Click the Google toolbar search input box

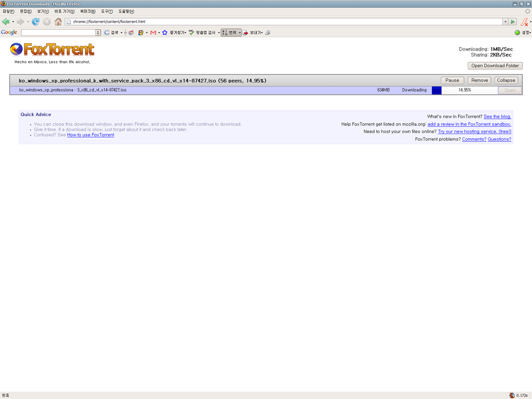pyautogui.click(x=58, y=33)
